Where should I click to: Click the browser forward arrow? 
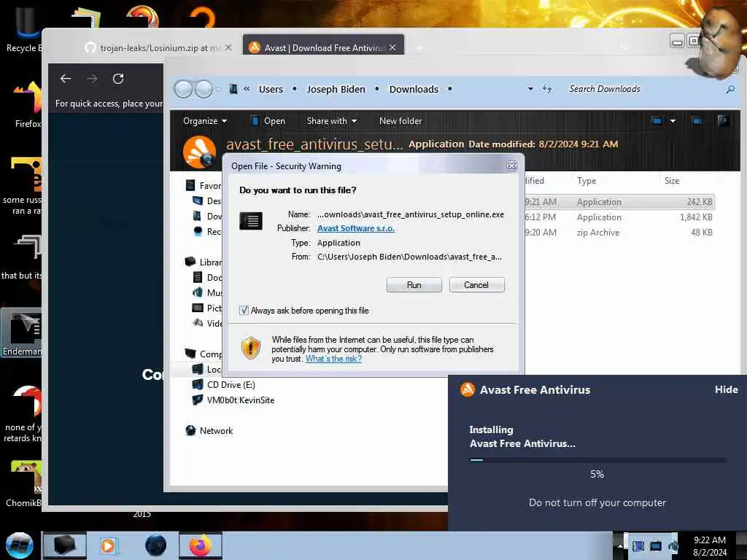92,79
